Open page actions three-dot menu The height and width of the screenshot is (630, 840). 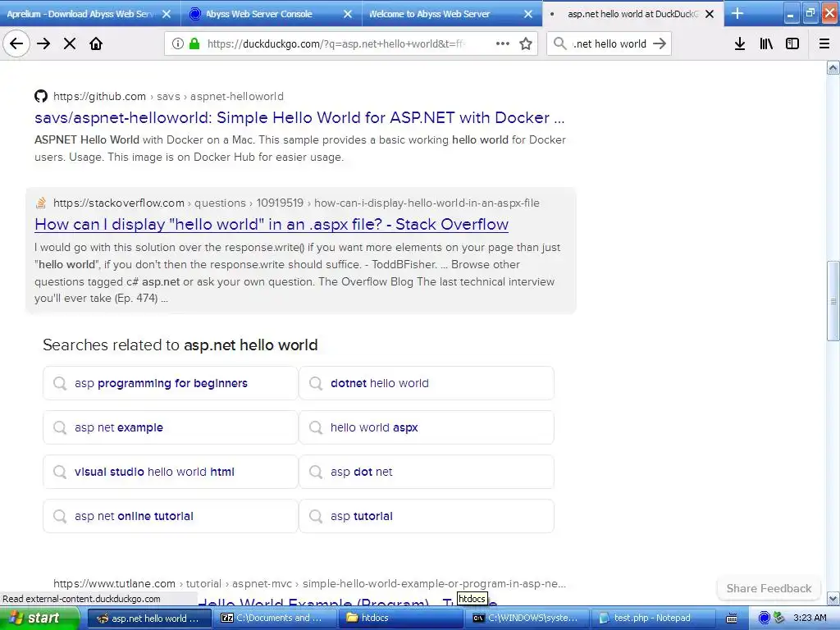(503, 43)
